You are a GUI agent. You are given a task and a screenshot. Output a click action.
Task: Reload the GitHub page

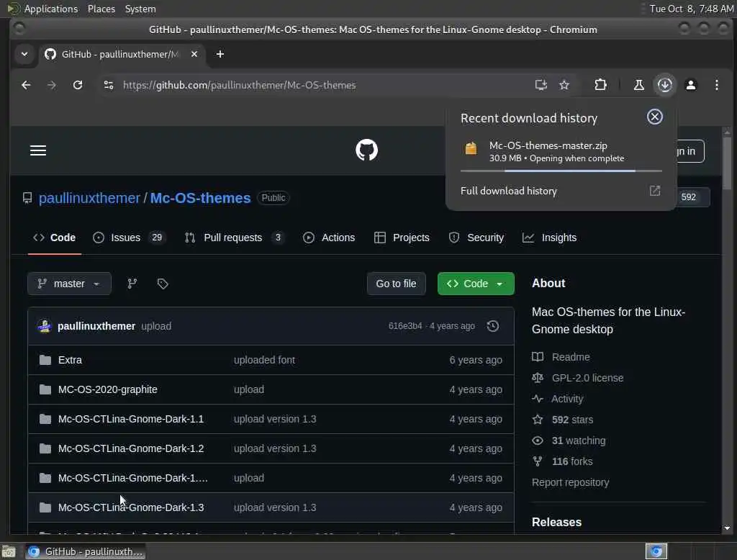78,85
